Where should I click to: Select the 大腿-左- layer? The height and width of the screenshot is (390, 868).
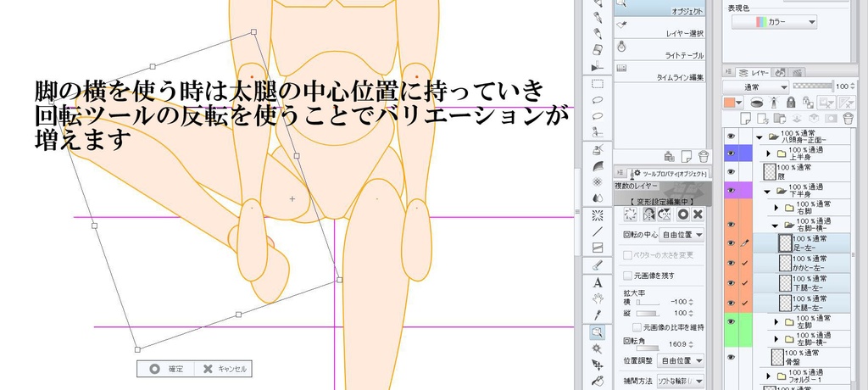click(802, 303)
